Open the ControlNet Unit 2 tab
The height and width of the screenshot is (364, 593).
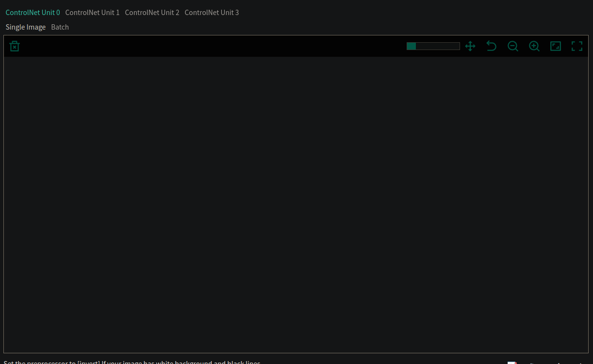(152, 12)
